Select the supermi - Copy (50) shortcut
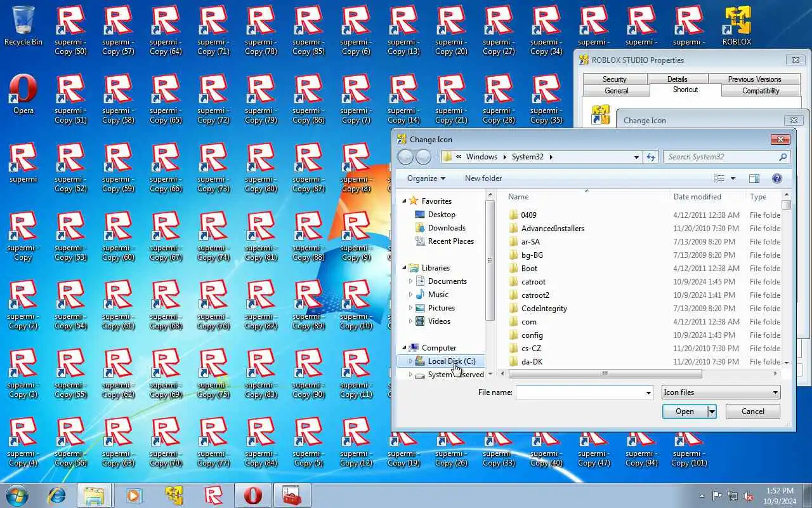 [x=70, y=30]
